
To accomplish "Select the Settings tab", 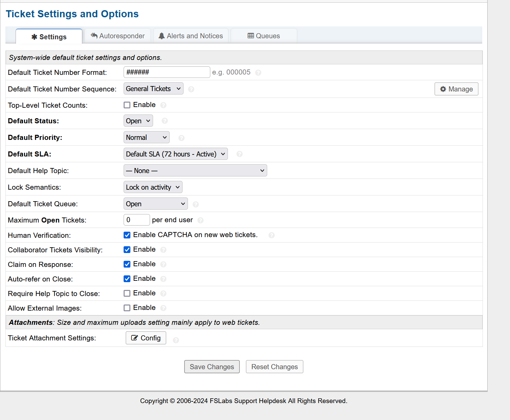I will coord(49,37).
